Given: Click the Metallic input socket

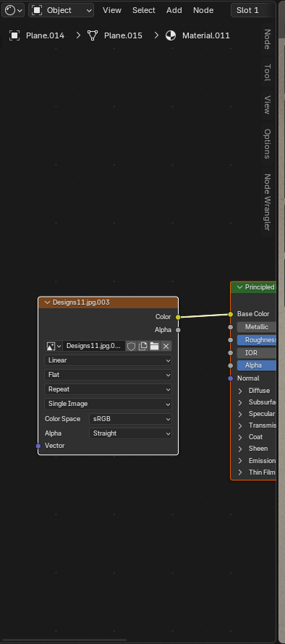Looking at the screenshot, I should click(230, 327).
